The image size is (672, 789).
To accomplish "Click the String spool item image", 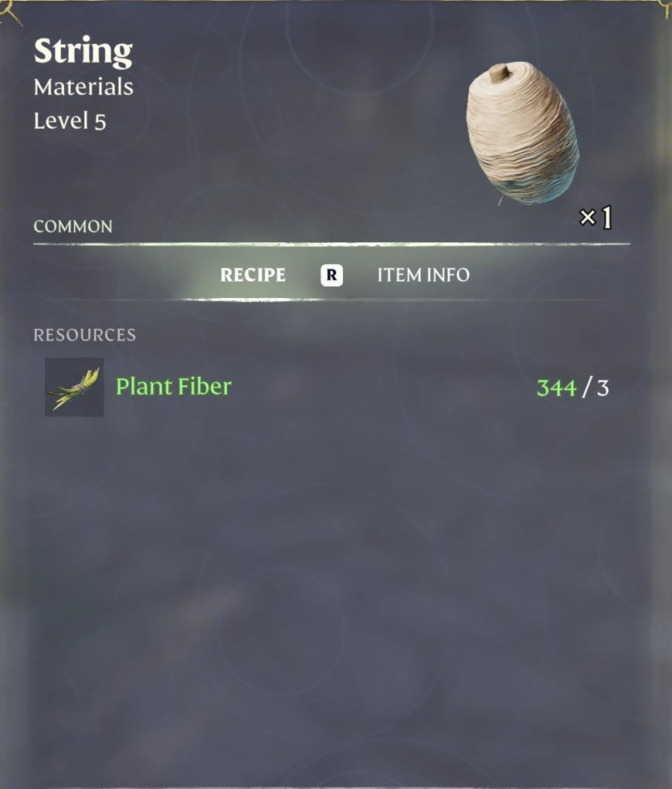I will [522, 133].
